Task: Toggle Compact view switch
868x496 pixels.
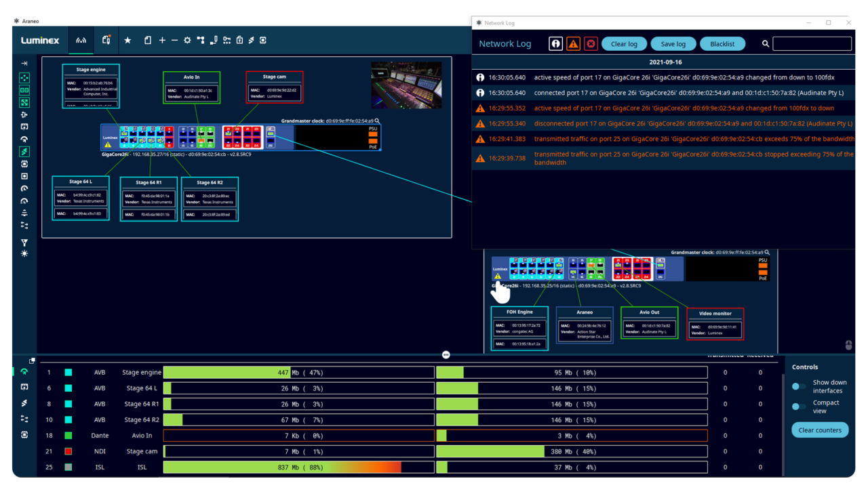Action: pyautogui.click(x=799, y=407)
